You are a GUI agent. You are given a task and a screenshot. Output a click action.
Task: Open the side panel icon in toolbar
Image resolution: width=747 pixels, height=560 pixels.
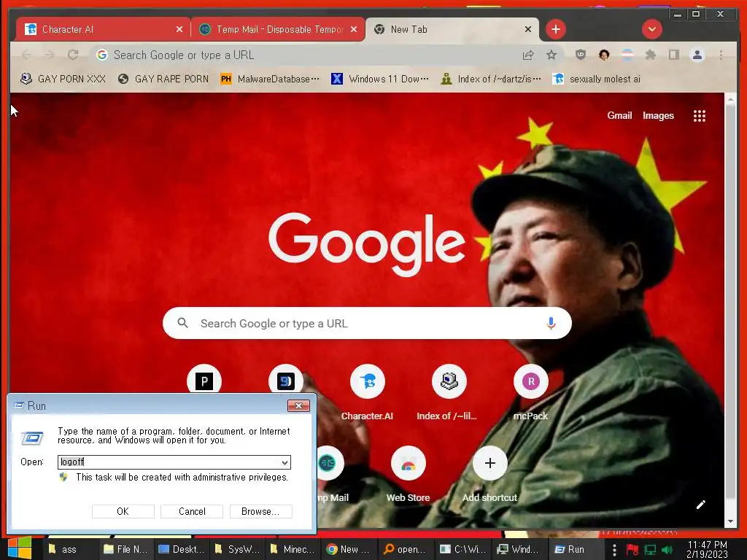pyautogui.click(x=673, y=55)
